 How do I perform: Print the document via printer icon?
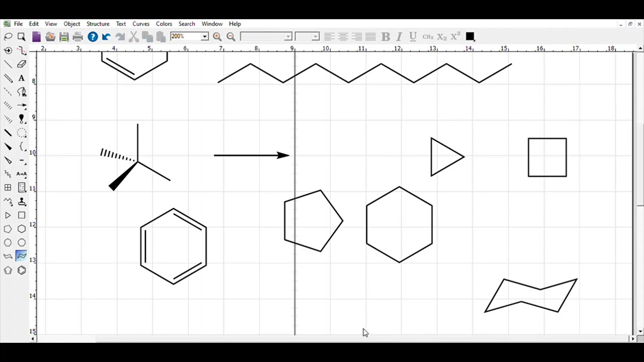coord(77,37)
